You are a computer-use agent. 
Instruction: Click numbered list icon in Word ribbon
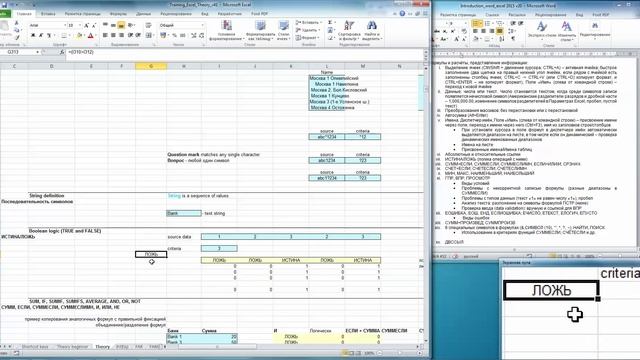pos(487,24)
